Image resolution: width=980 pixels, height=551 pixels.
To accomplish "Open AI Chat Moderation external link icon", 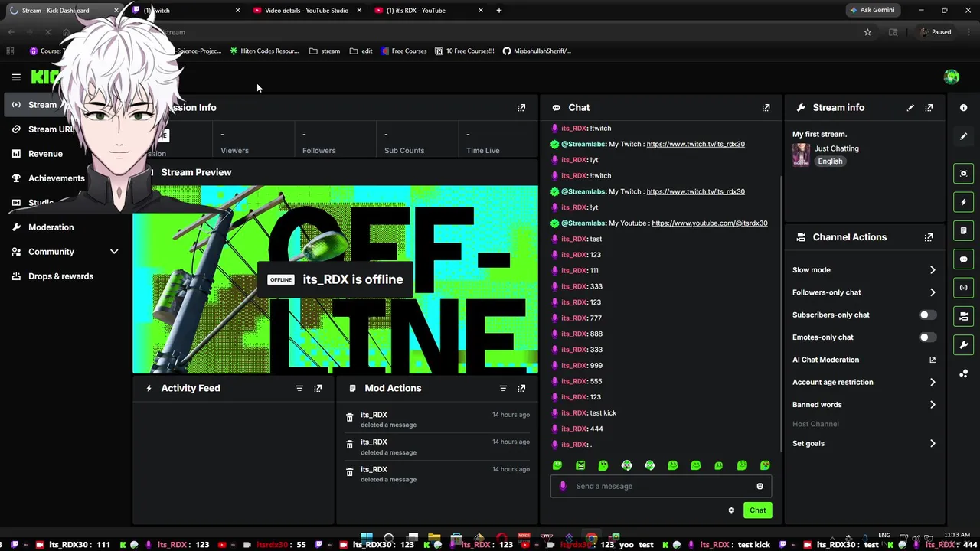I will [933, 360].
